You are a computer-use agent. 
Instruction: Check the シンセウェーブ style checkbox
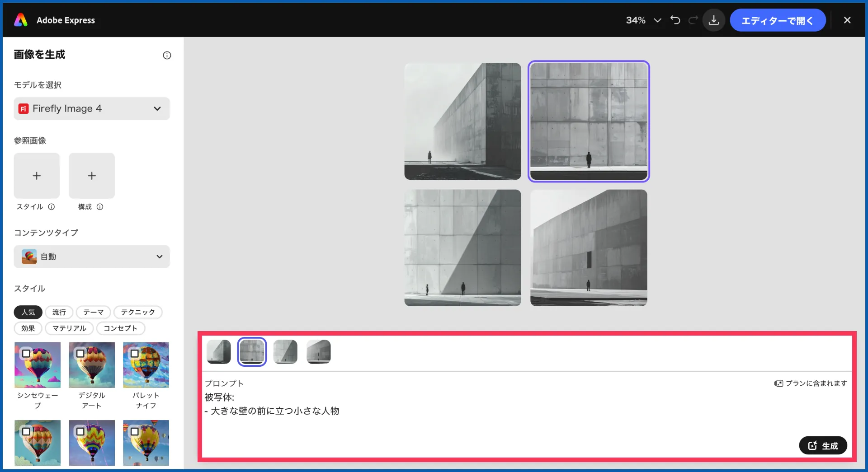click(x=26, y=354)
